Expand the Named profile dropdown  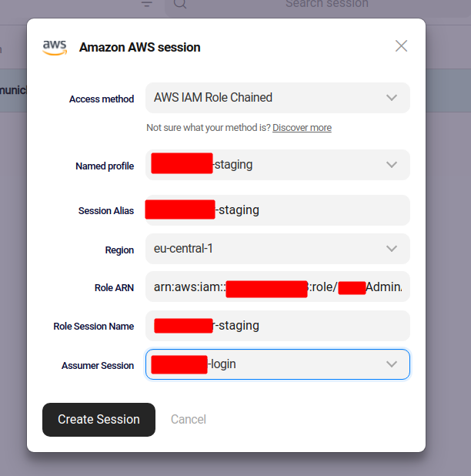pyautogui.click(x=278, y=165)
